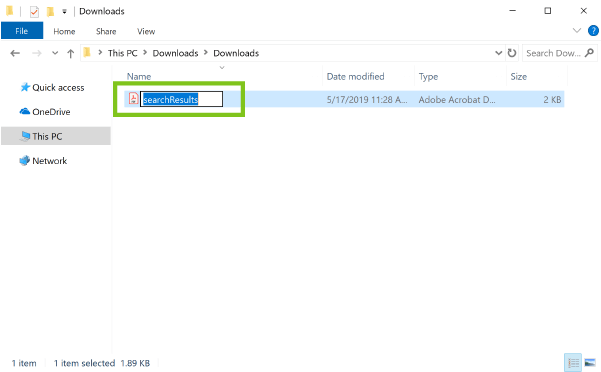This screenshot has width=601, height=372.
Task: Sort by Type column header
Action: pyautogui.click(x=428, y=77)
